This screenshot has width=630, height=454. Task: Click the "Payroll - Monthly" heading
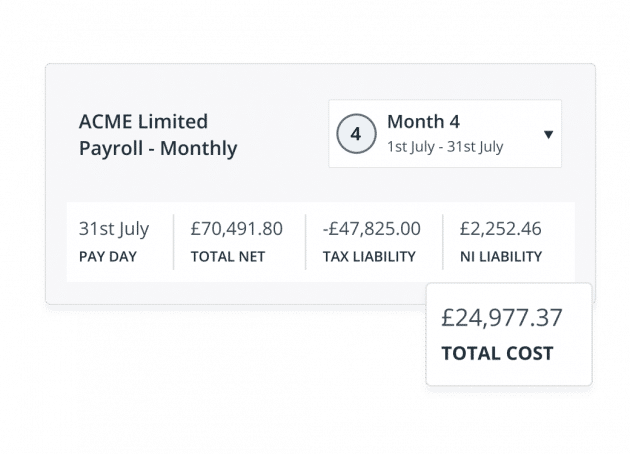(x=157, y=149)
